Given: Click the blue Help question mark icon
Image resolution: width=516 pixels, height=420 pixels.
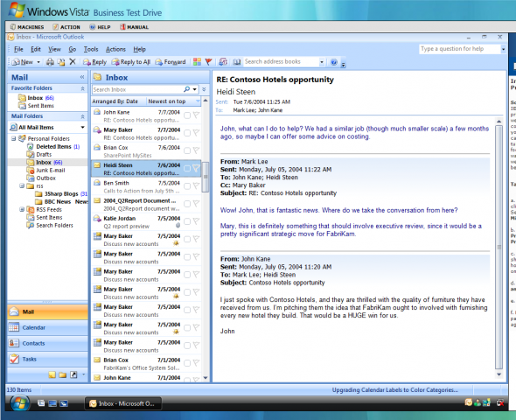Looking at the screenshot, I should (334, 62).
